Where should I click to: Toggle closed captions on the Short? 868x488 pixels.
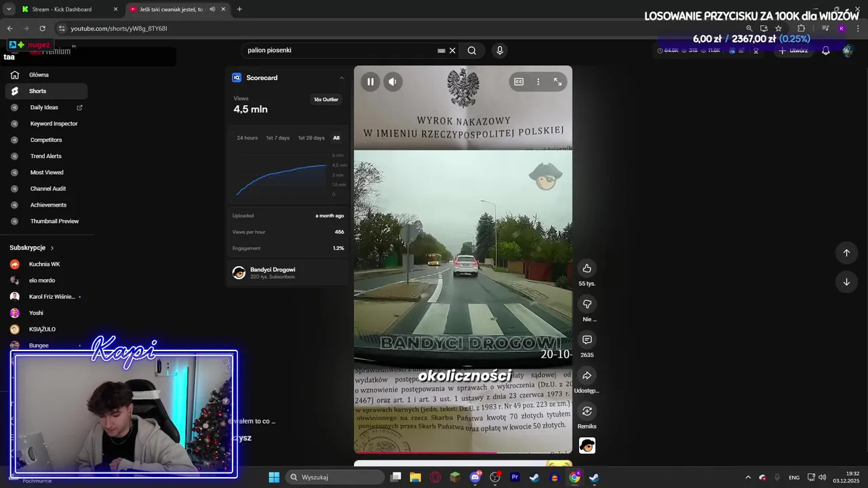[519, 82]
